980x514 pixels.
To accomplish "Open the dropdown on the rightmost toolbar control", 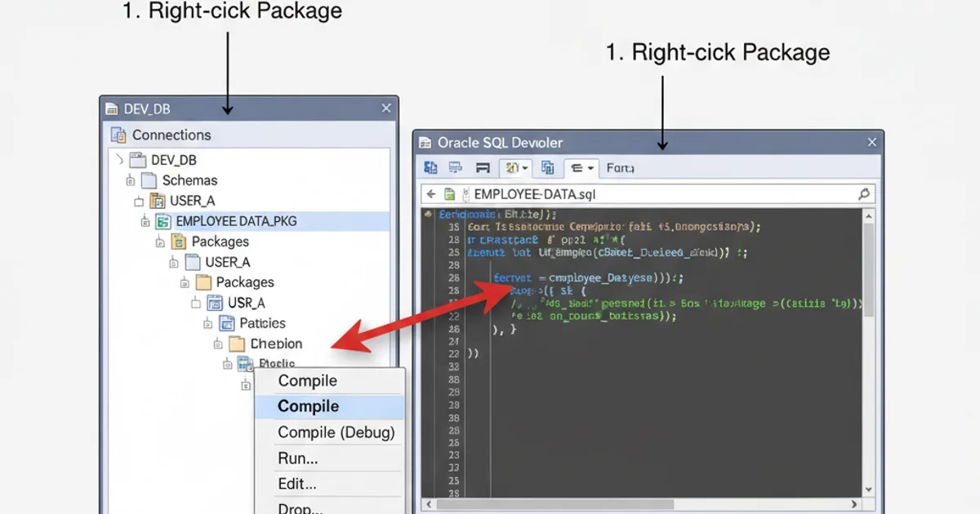I will click(x=590, y=167).
